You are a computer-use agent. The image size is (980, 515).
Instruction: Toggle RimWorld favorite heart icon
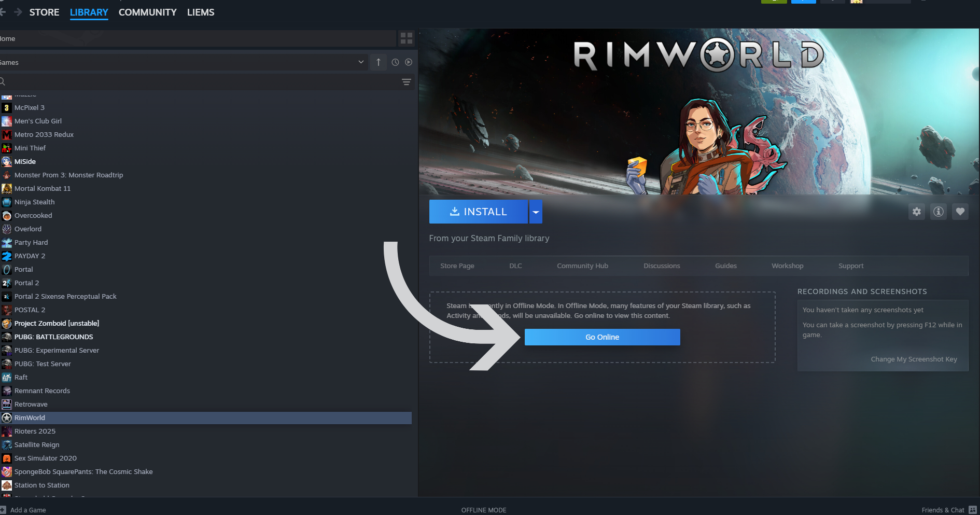pyautogui.click(x=960, y=212)
